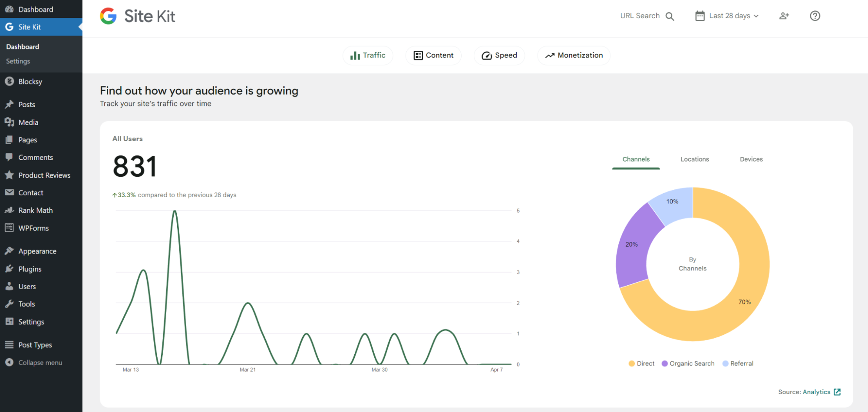Jump to the Speed section
The width and height of the screenshot is (868, 412).
click(x=499, y=56)
